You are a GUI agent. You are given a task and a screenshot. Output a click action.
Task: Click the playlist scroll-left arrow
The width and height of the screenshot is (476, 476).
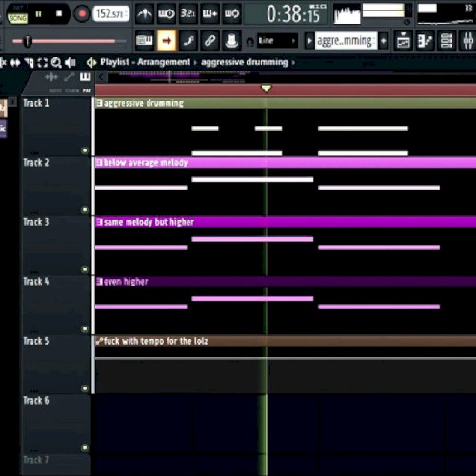point(101,77)
